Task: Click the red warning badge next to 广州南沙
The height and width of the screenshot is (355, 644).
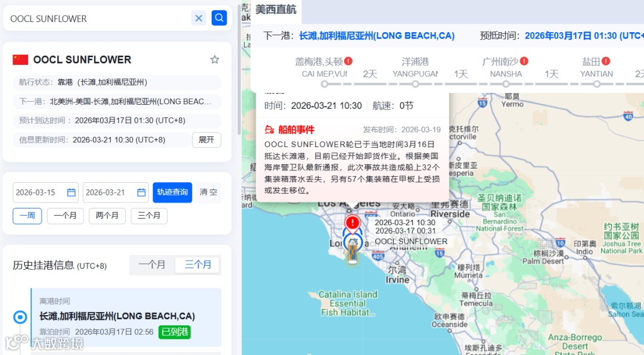Action: [x=524, y=61]
